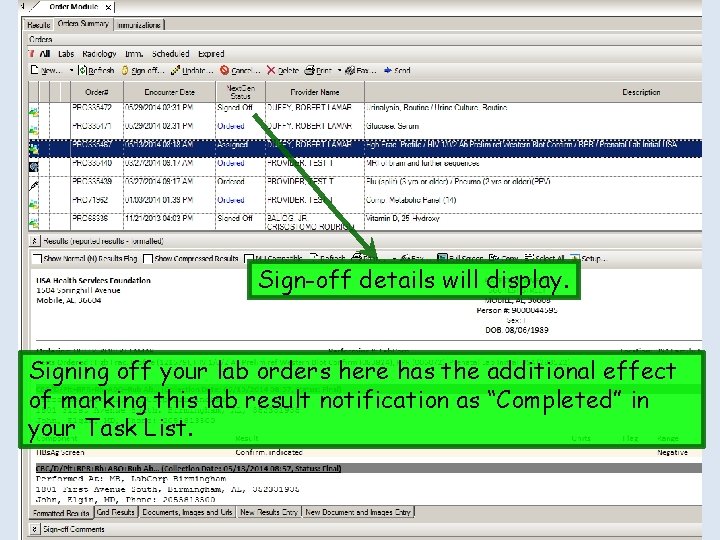720x540 pixels.
Task: Print the selected order
Action: coord(318,70)
